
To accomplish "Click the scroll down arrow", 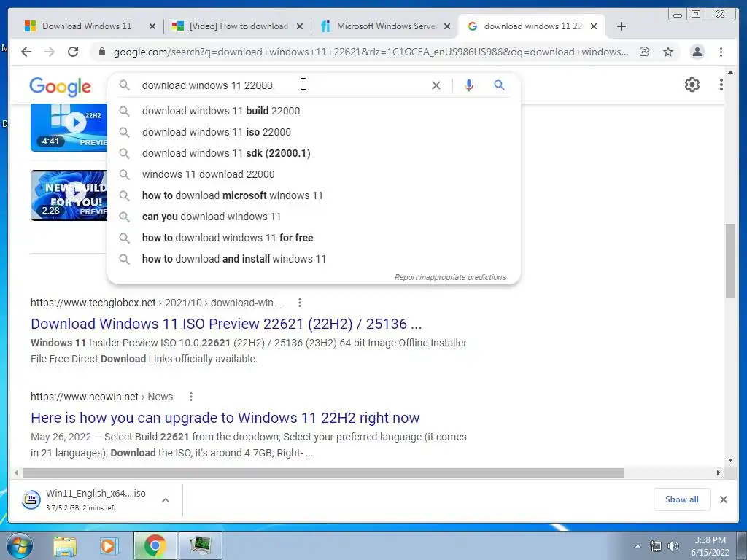I will pyautogui.click(x=730, y=460).
